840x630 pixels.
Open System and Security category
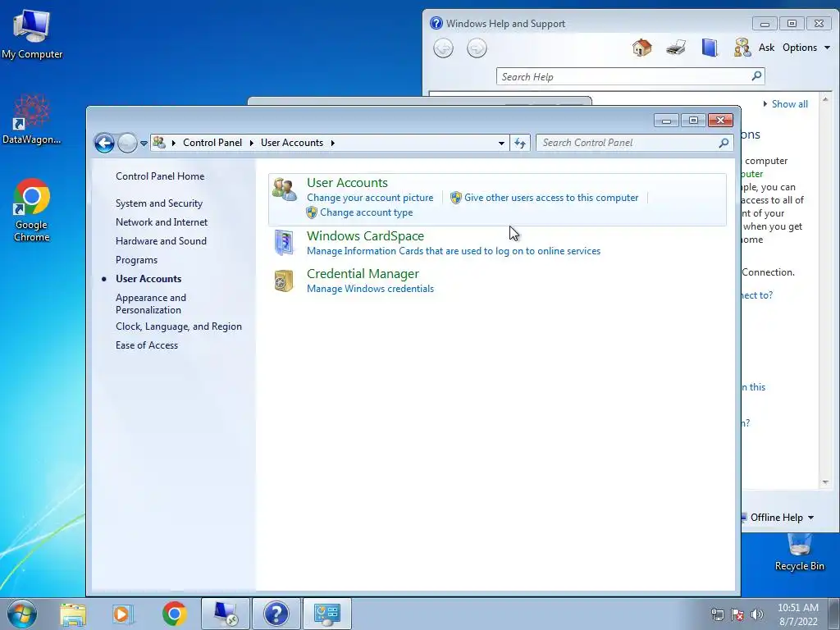point(158,203)
